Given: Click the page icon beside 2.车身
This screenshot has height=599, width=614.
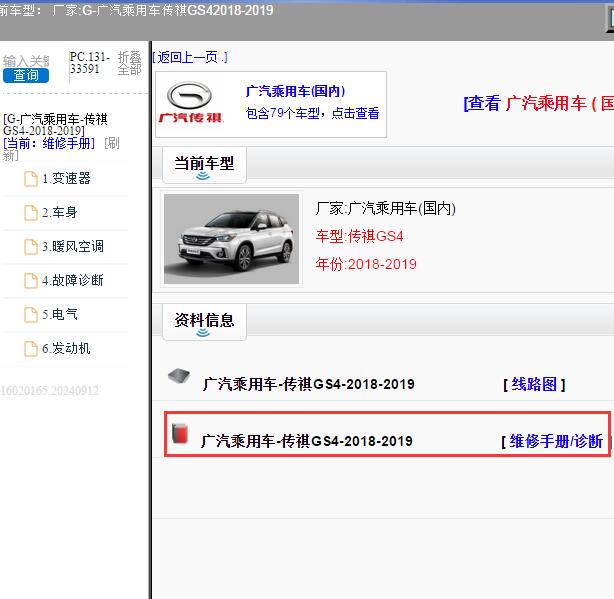Looking at the screenshot, I should pos(31,213).
